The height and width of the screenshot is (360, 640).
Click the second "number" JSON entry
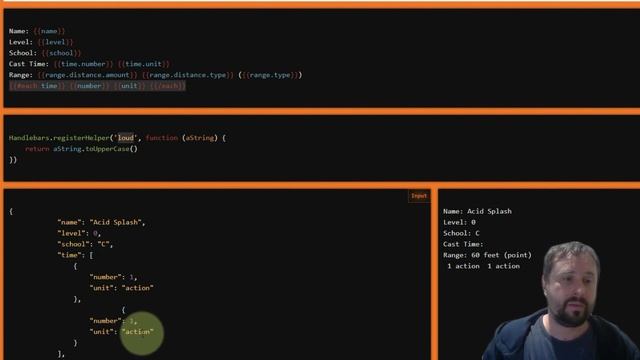(x=113, y=321)
